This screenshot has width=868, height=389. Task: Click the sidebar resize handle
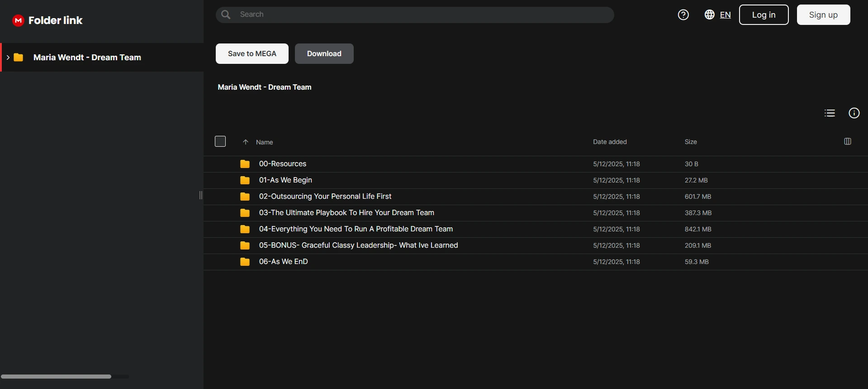(x=201, y=195)
